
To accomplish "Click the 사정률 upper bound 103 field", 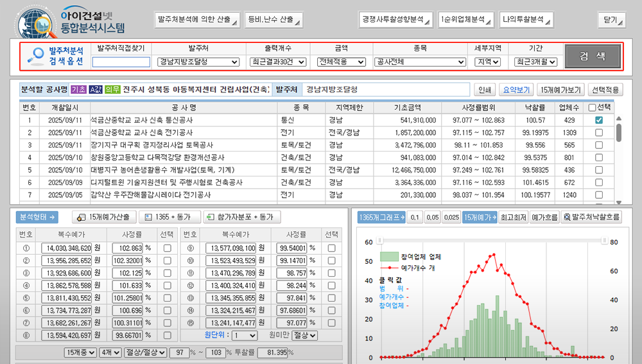I will point(215,352).
